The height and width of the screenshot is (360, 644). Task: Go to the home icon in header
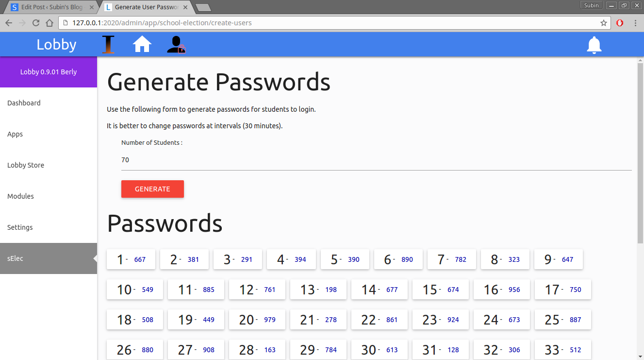click(142, 44)
